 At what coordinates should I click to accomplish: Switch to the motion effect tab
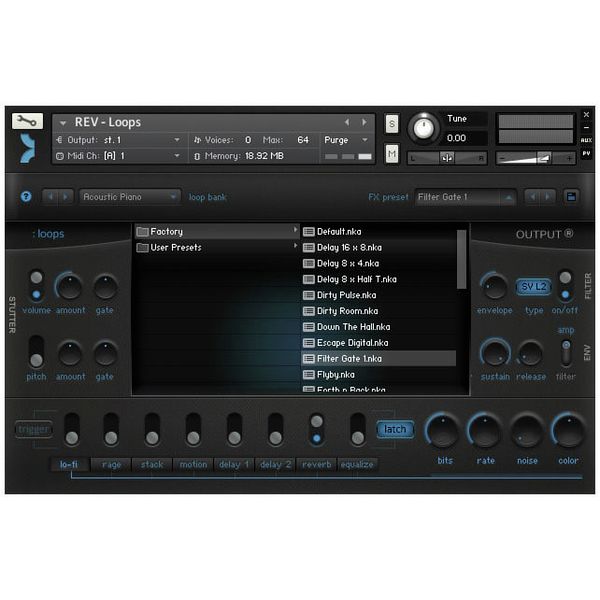(193, 465)
